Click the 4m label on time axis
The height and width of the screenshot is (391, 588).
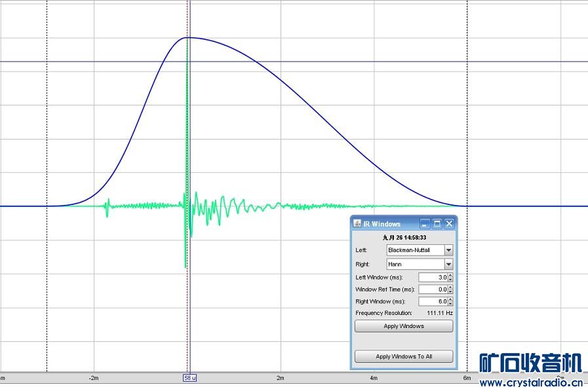tap(374, 378)
